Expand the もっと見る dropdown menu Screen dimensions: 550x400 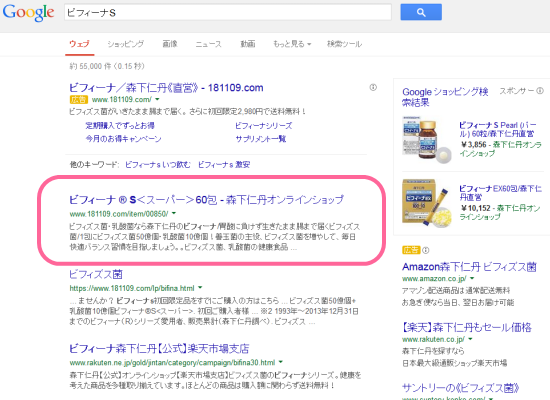(292, 44)
